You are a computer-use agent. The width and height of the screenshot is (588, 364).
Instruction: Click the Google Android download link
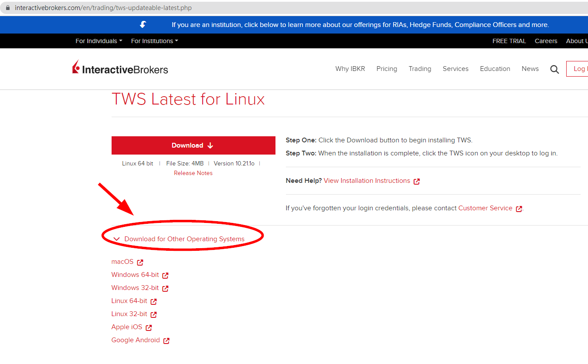click(x=136, y=340)
